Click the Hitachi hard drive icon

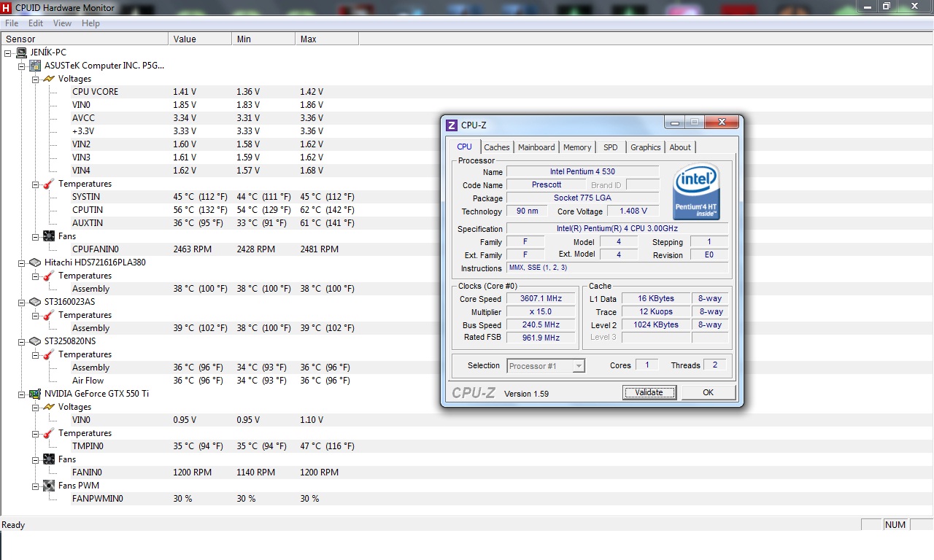35,262
